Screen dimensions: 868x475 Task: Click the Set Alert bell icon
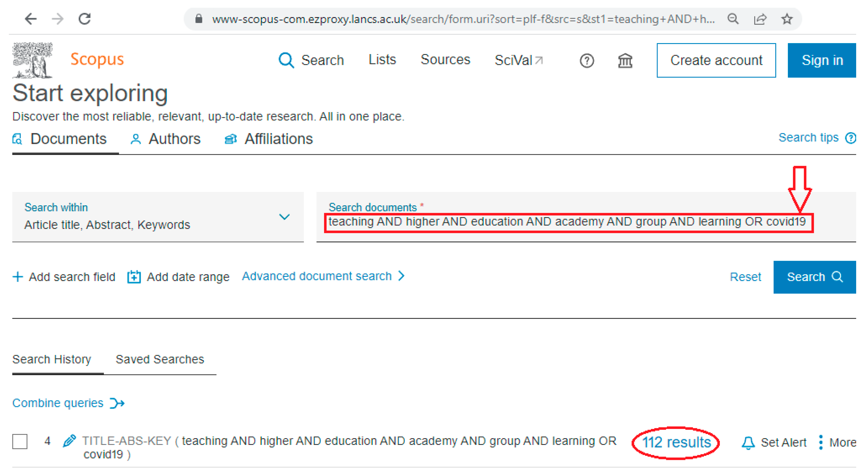tap(748, 442)
